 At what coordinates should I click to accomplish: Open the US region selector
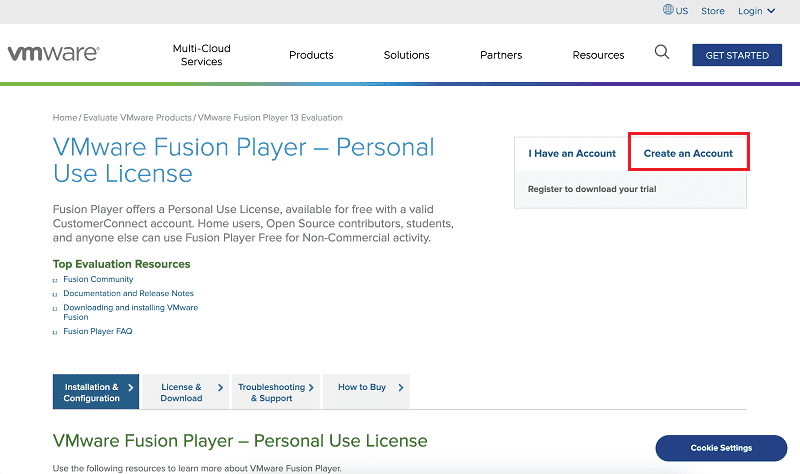pyautogui.click(x=676, y=10)
